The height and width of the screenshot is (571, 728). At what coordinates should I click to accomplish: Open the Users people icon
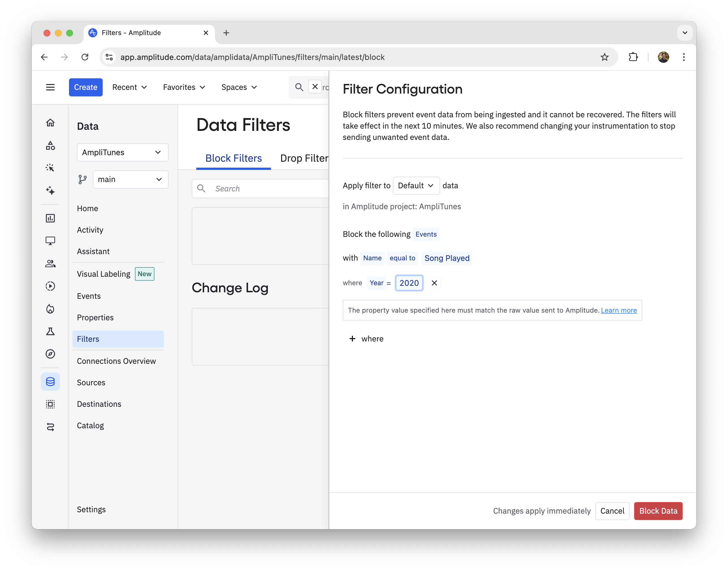pos(50,264)
